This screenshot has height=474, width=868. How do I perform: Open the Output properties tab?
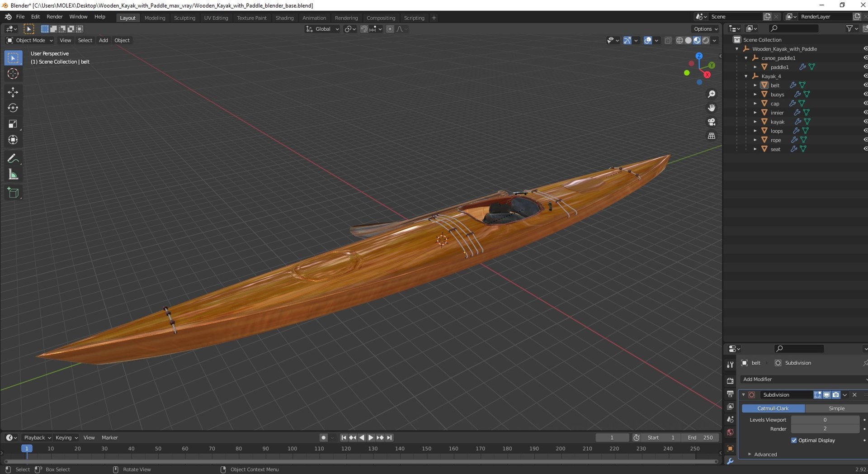[x=730, y=394]
